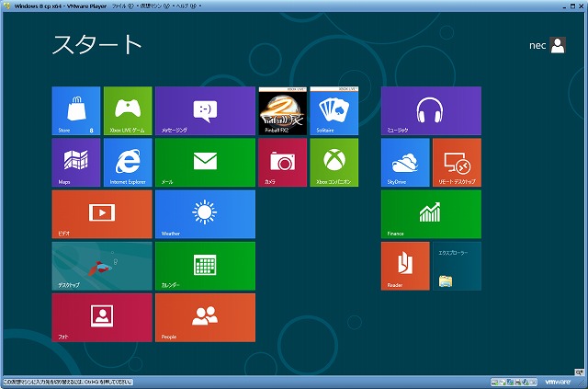Click the hard disk device icon in VMware status bar
The height and width of the screenshot is (389, 588).
(495, 383)
